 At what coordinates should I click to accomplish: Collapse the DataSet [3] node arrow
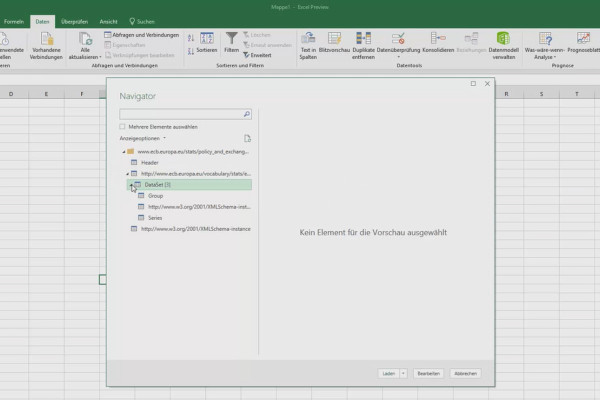coord(131,185)
